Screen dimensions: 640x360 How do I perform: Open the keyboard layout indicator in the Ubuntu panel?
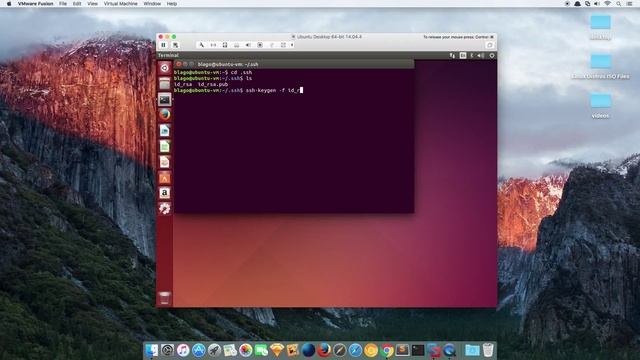(x=462, y=55)
